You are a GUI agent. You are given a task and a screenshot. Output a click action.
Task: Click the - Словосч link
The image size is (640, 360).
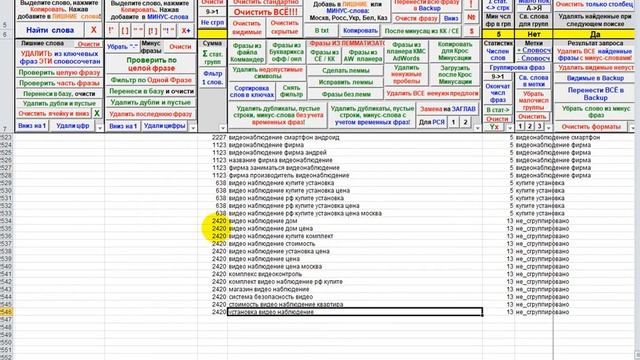tap(533, 58)
